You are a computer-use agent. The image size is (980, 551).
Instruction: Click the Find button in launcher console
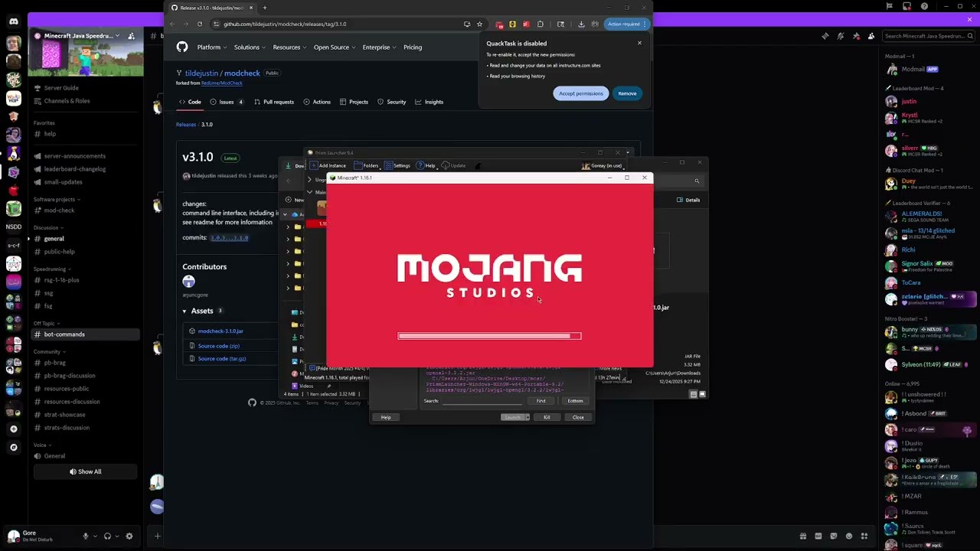[541, 401]
